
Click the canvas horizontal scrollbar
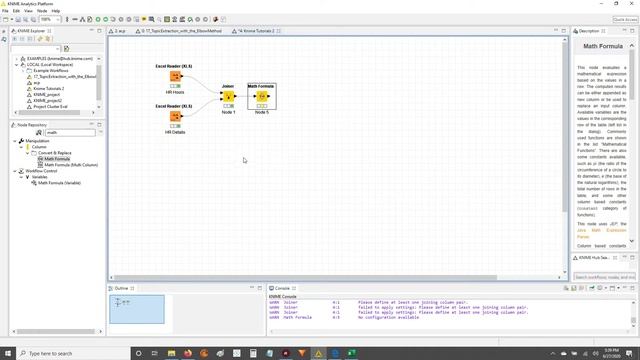tap(306, 278)
